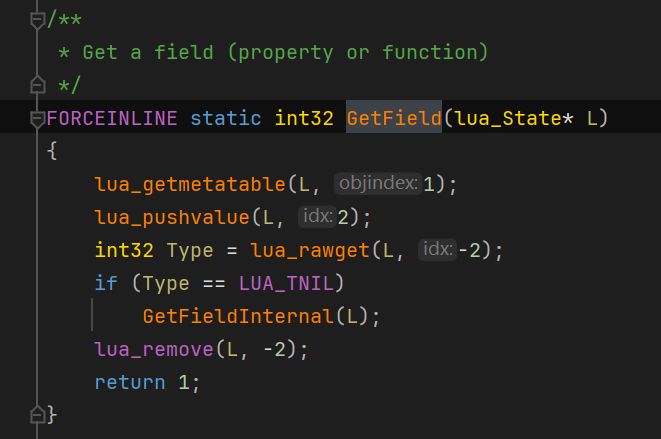Image resolution: width=661 pixels, height=439 pixels.
Task: Click the idx hint in the lua_rawget call
Action: (x=437, y=250)
